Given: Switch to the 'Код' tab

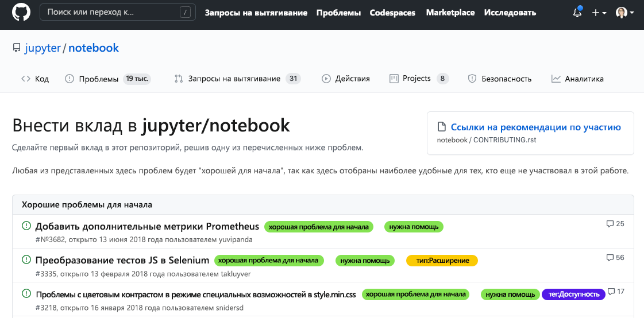Looking at the screenshot, I should tap(35, 79).
